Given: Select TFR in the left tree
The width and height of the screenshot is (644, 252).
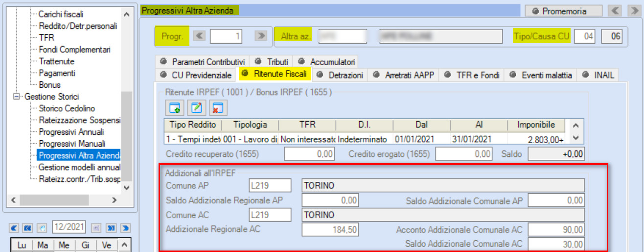Looking at the screenshot, I should tap(46, 38).
